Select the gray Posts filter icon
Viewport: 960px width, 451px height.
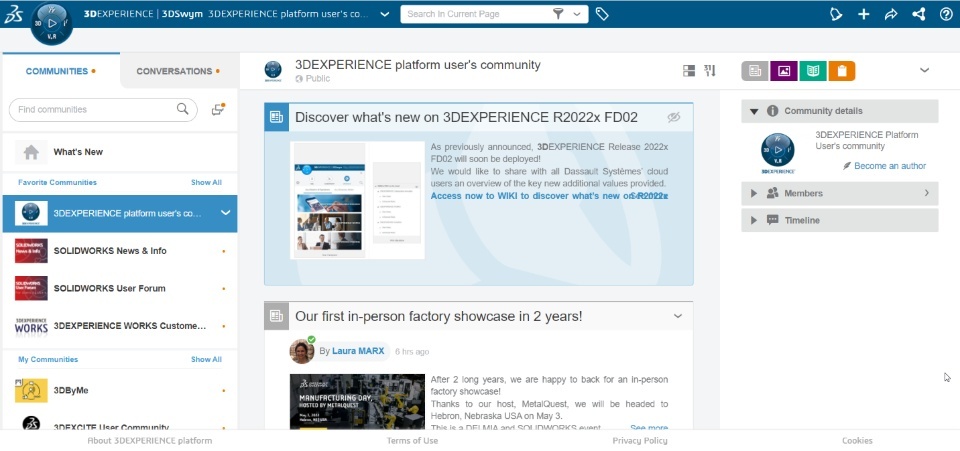(x=754, y=71)
